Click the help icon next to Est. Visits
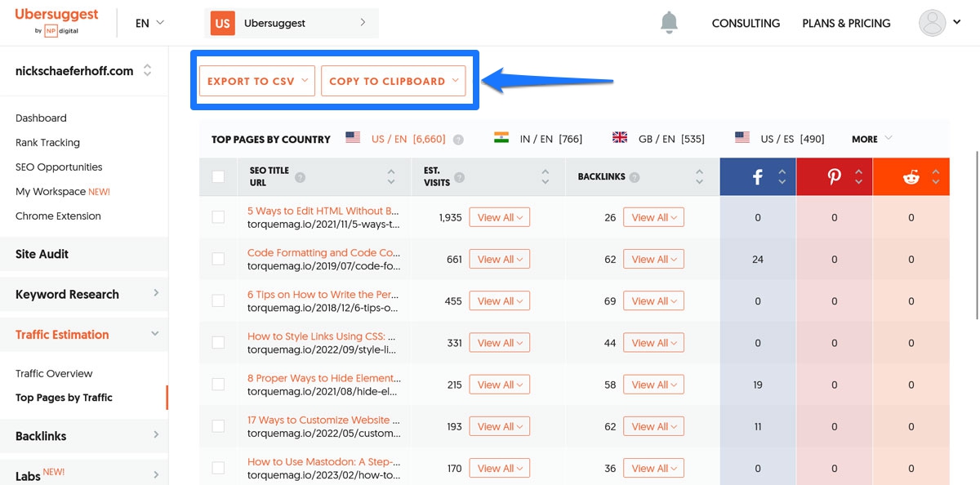This screenshot has width=980, height=485. pyautogui.click(x=458, y=177)
